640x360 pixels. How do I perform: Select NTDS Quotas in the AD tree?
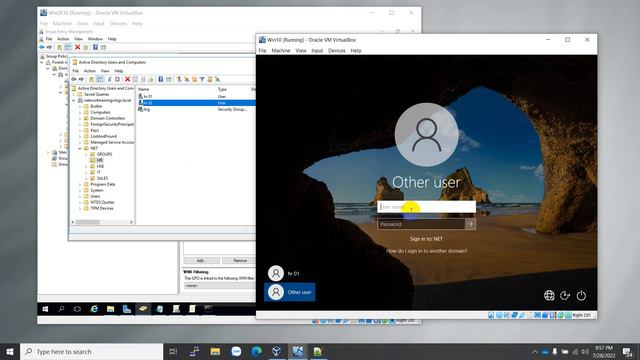(x=102, y=202)
